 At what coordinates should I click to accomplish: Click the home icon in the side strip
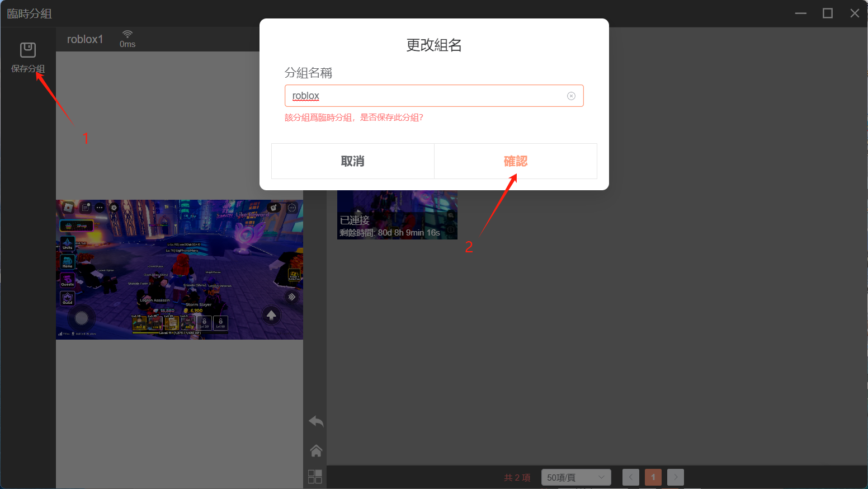tap(316, 450)
